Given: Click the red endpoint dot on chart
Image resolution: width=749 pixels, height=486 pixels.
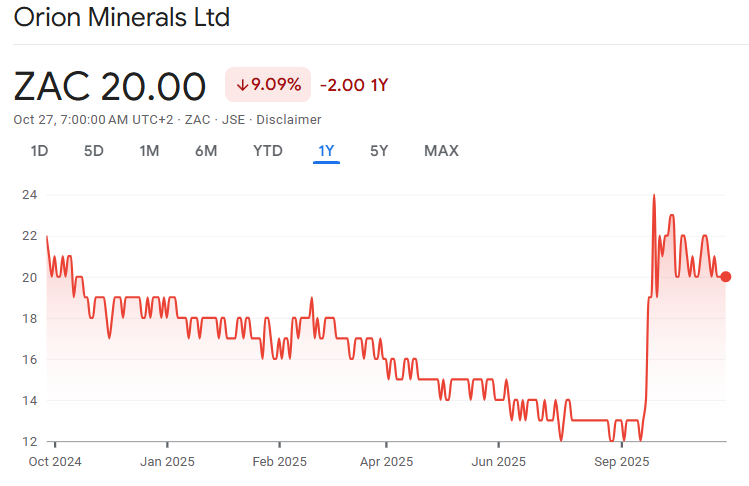Looking at the screenshot, I should 726,277.
